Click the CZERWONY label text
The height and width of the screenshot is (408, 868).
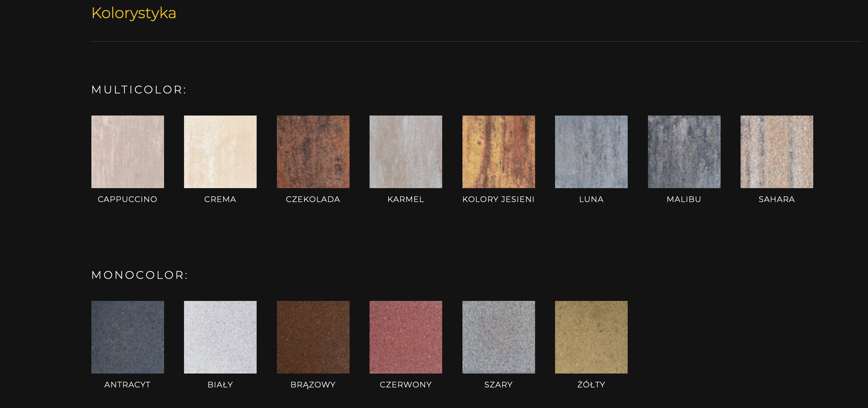pos(406,385)
